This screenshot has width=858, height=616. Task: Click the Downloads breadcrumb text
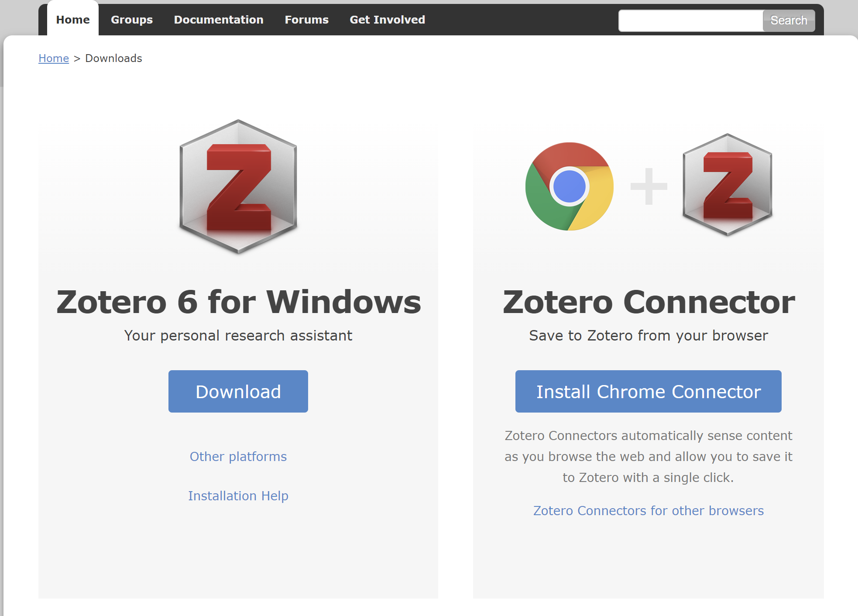pyautogui.click(x=113, y=58)
